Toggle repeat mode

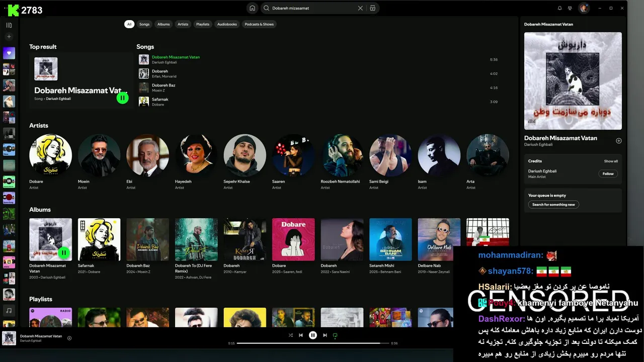(335, 335)
